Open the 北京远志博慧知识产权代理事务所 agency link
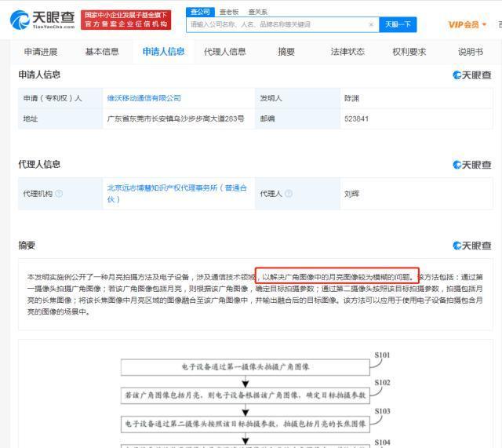502x448 pixels. coord(176,194)
